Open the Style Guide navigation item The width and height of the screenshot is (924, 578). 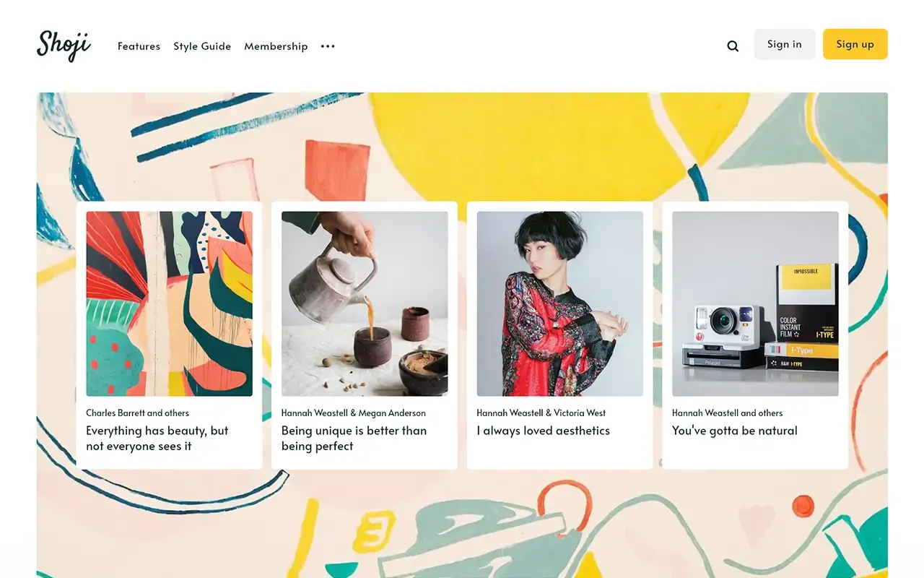[x=202, y=46]
